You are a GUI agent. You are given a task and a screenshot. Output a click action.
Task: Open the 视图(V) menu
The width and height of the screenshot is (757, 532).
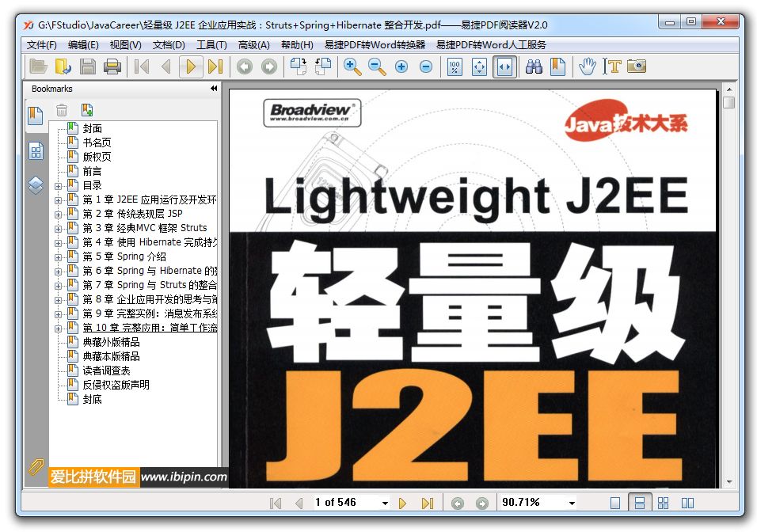(x=126, y=45)
